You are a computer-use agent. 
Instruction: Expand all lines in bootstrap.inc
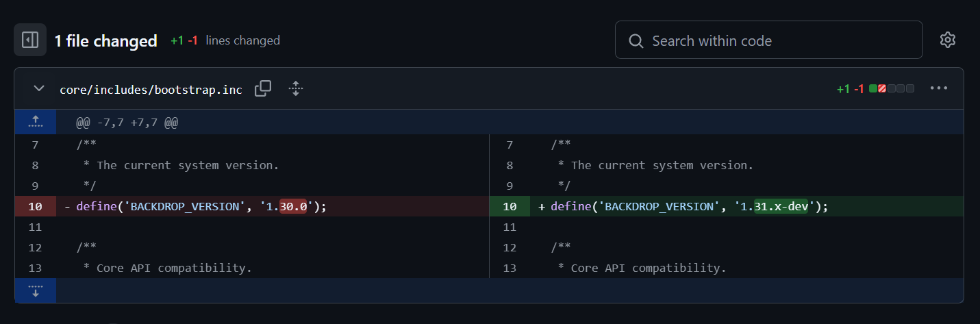coord(296,89)
